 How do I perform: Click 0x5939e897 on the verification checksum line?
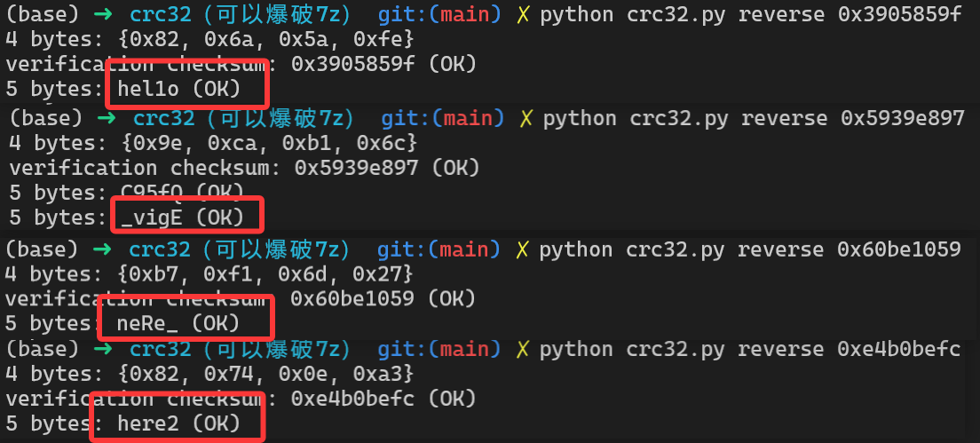[356, 168]
